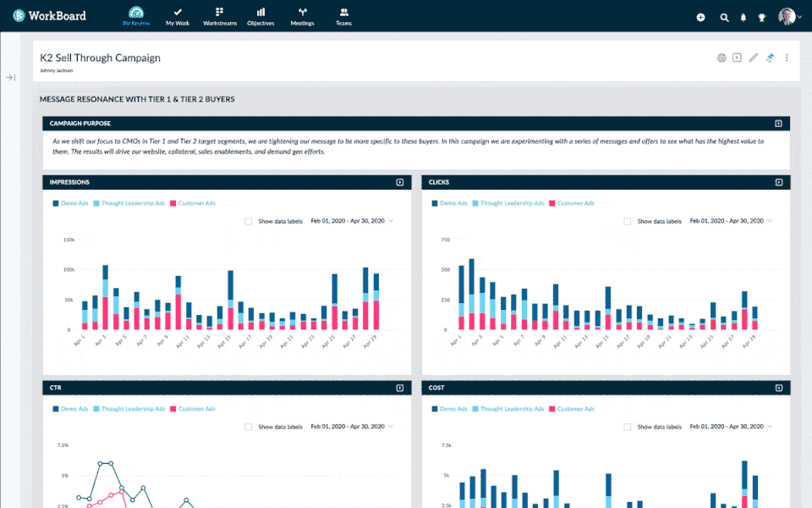Click the pencil edit icon
The width and height of the screenshot is (812, 508).
click(753, 58)
